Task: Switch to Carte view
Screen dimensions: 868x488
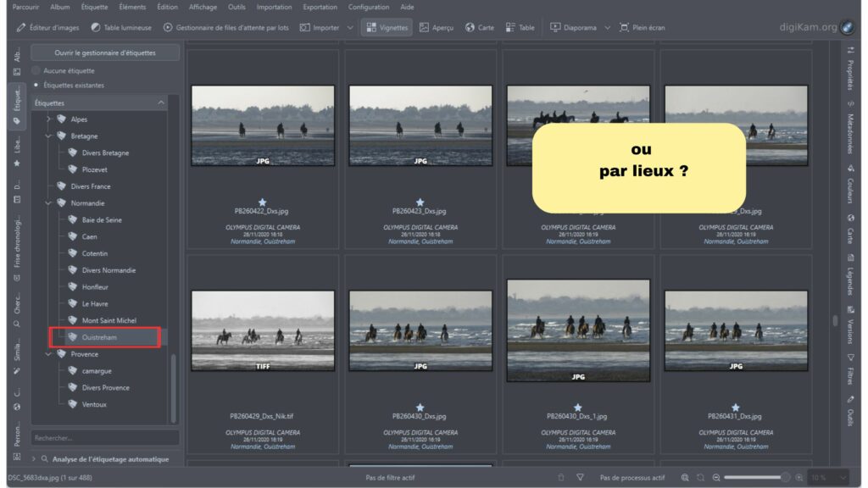Action: 480,27
